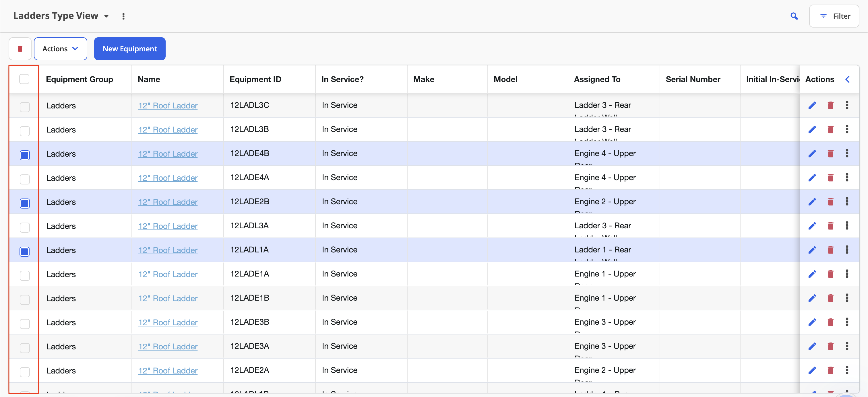The height and width of the screenshot is (397, 868).
Task: Edit row 12LADE2B with the pencil icon
Action: click(x=812, y=202)
